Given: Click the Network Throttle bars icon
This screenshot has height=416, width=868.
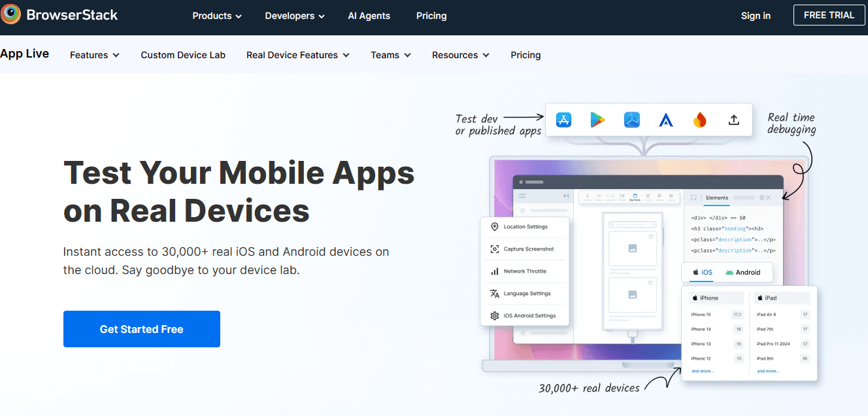Looking at the screenshot, I should click(494, 271).
